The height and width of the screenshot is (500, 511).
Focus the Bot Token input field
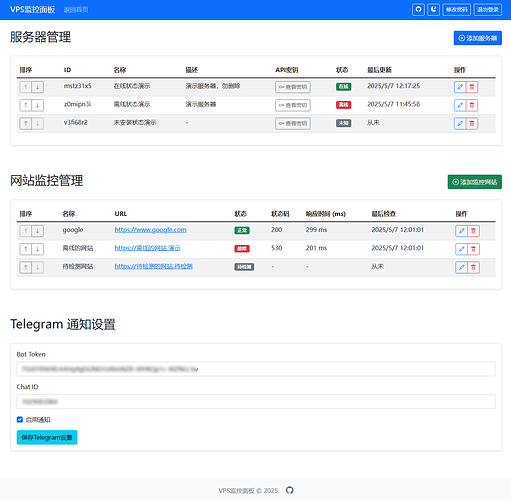pos(256,369)
